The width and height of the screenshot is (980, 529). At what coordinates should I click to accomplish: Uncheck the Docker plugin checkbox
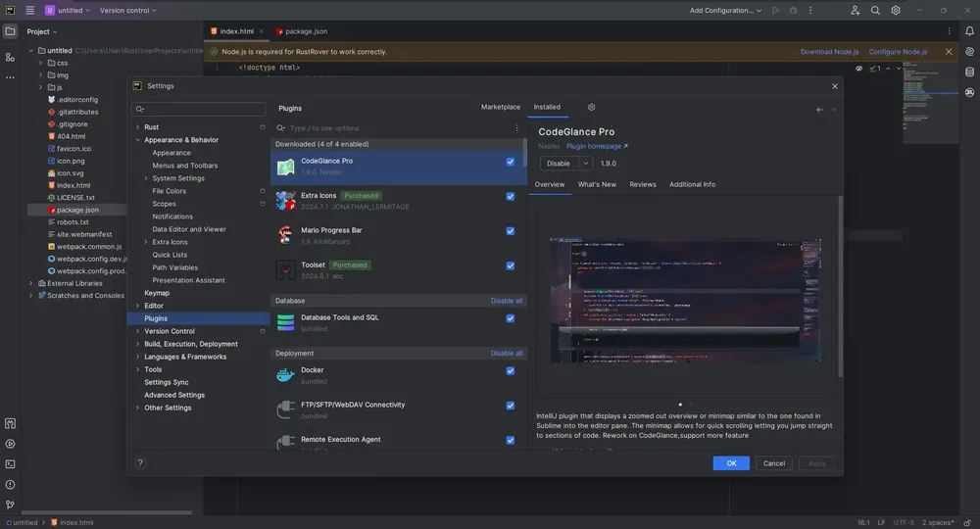(x=511, y=371)
